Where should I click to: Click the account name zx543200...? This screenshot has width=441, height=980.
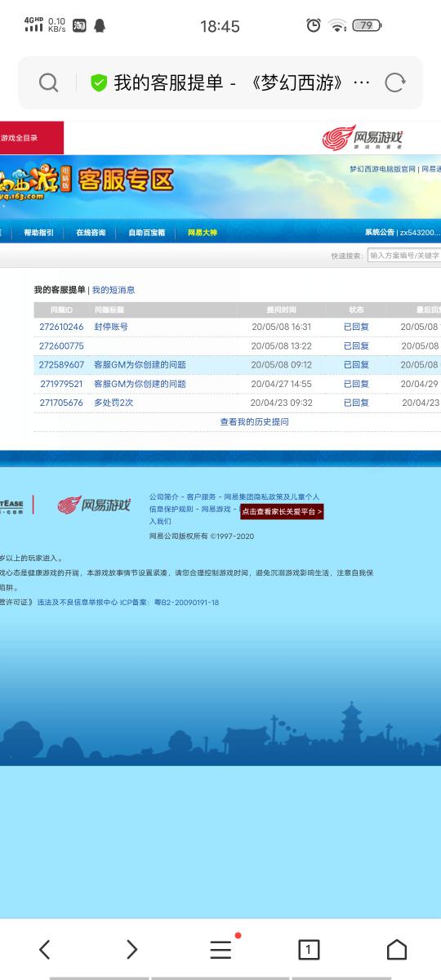click(420, 233)
